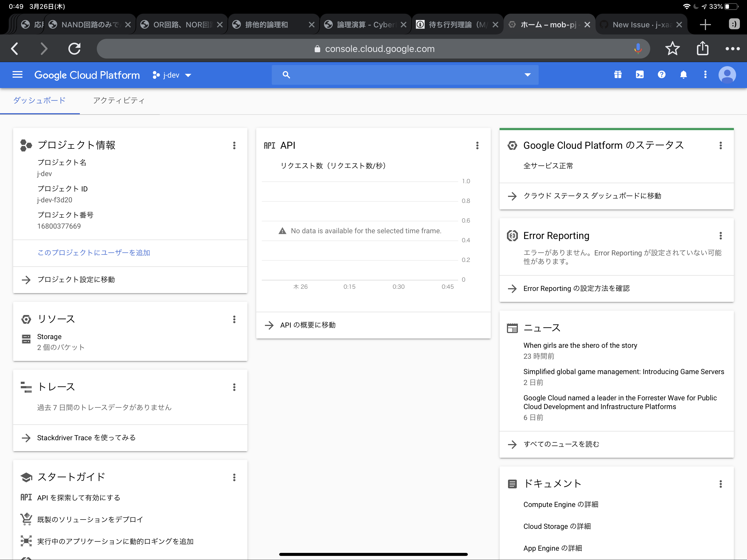Open options menu of スタートガイド card
The height and width of the screenshot is (560, 747).
click(234, 477)
